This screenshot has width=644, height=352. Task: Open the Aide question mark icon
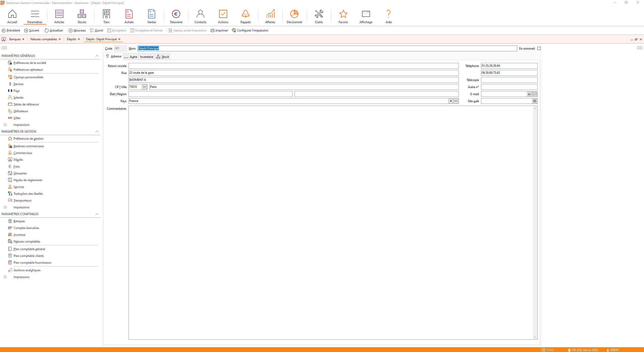click(x=389, y=17)
